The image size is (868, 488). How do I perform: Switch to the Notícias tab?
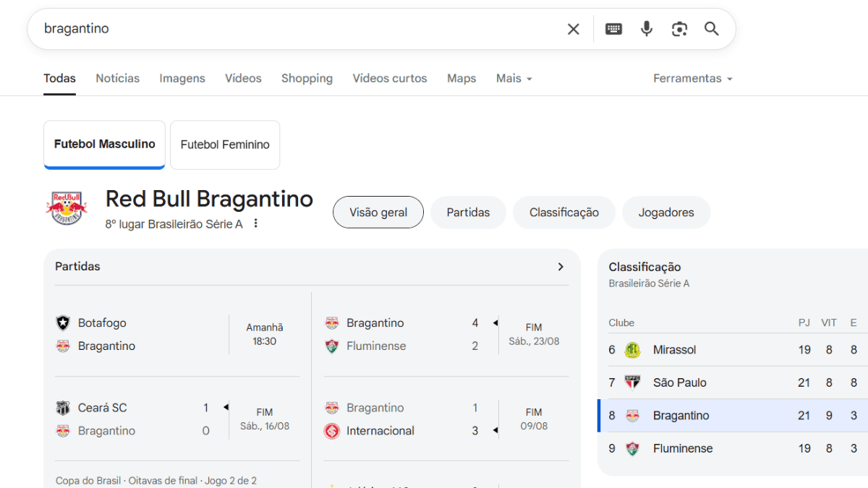117,78
